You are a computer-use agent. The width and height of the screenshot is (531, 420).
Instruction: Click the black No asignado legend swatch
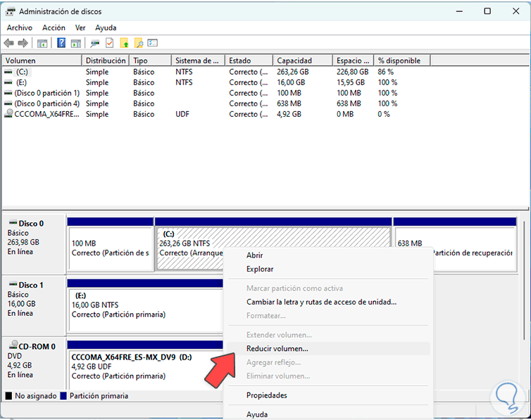tap(8, 395)
